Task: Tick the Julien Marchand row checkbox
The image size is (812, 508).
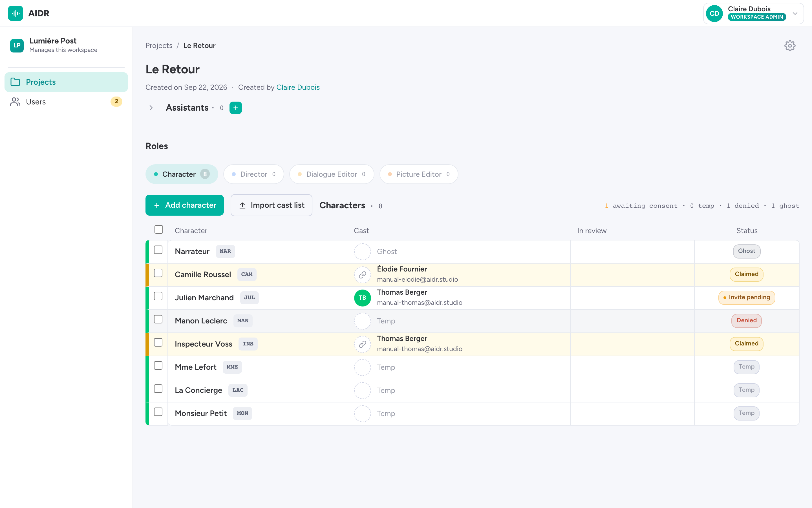Action: point(158,296)
